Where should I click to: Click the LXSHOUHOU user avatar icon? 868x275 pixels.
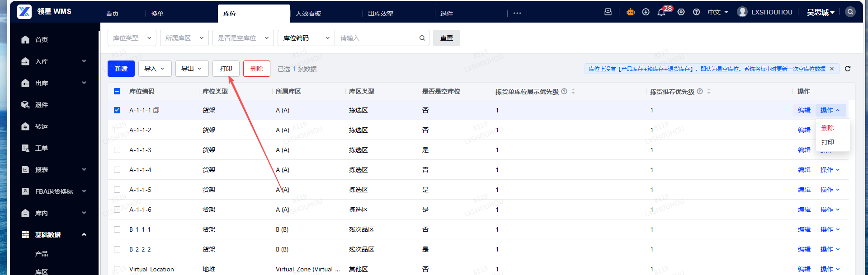[742, 12]
